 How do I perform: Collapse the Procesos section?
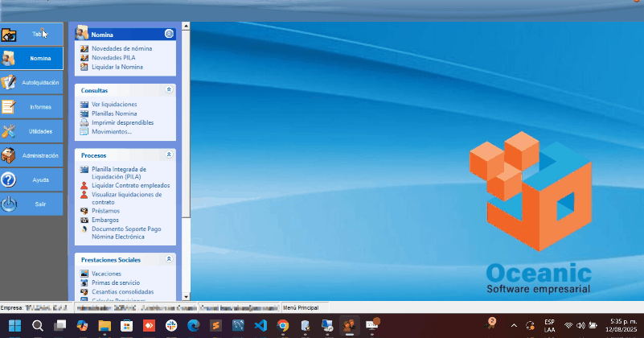(169, 155)
